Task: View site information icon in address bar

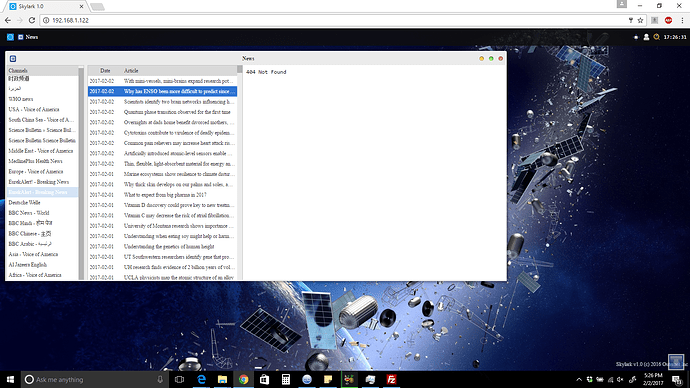Action: 46,20
